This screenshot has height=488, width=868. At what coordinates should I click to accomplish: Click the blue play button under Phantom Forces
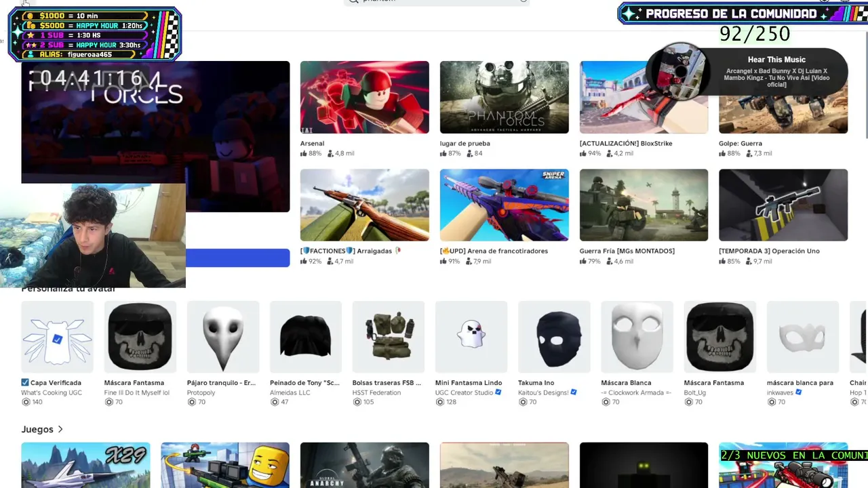(237, 258)
